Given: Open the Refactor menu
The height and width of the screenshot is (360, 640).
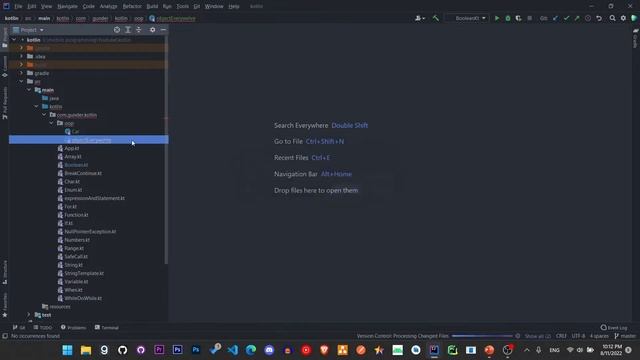Looking at the screenshot, I should [132, 7].
